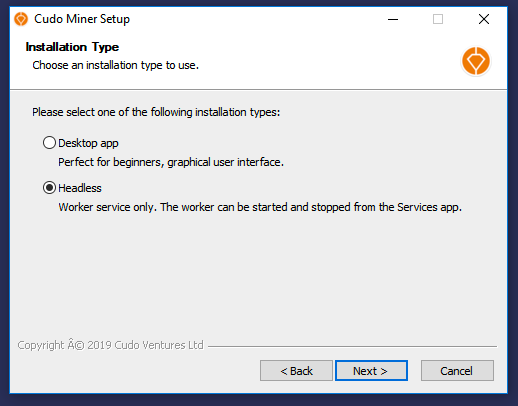Go back with the < Back button
This screenshot has height=406, width=518.
(296, 370)
